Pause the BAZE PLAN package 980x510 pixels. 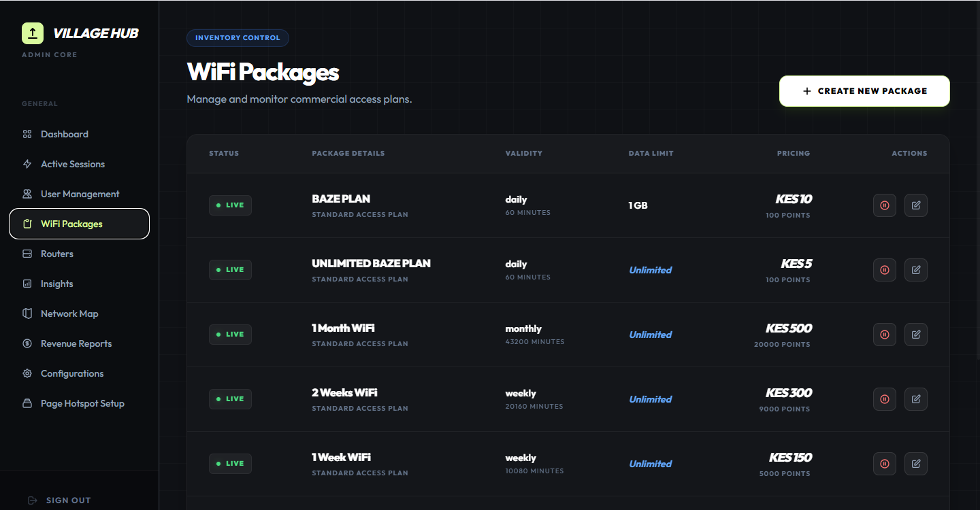point(884,205)
